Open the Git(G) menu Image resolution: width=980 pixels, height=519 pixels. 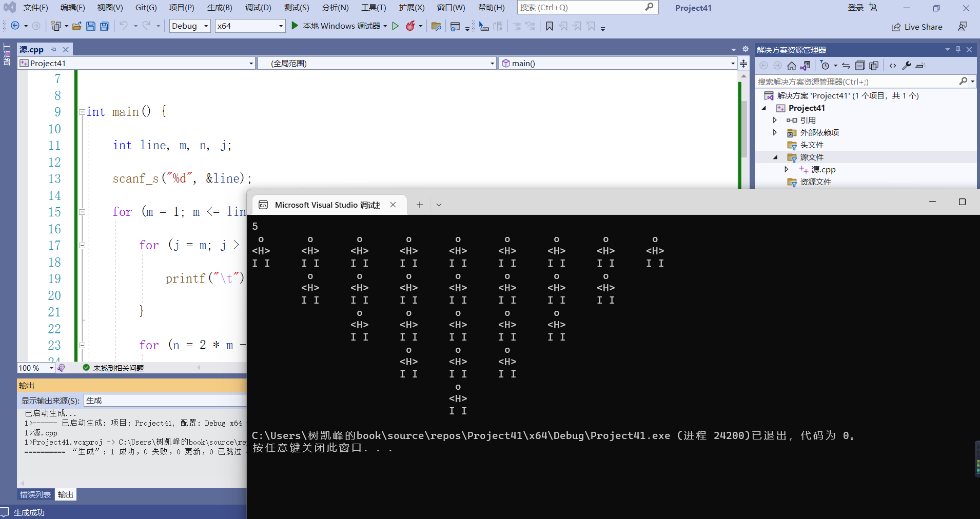coord(146,8)
